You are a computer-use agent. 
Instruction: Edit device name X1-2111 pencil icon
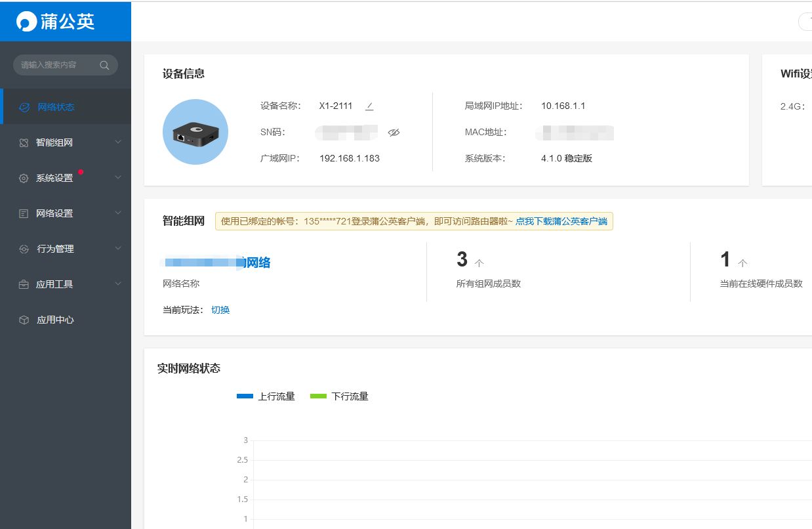pos(369,106)
